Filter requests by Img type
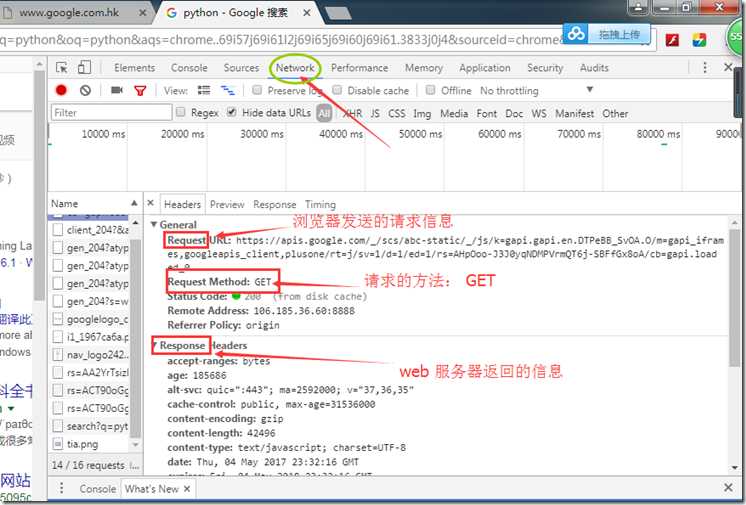 point(422,113)
